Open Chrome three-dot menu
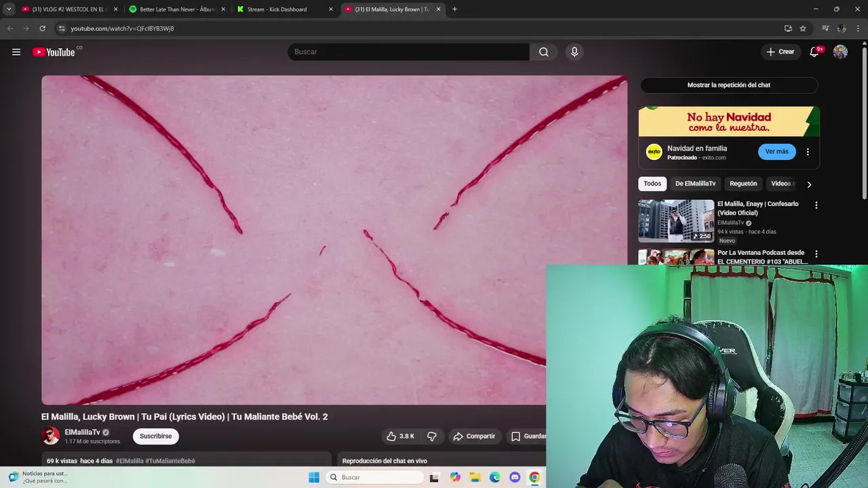868x488 pixels. (x=859, y=28)
